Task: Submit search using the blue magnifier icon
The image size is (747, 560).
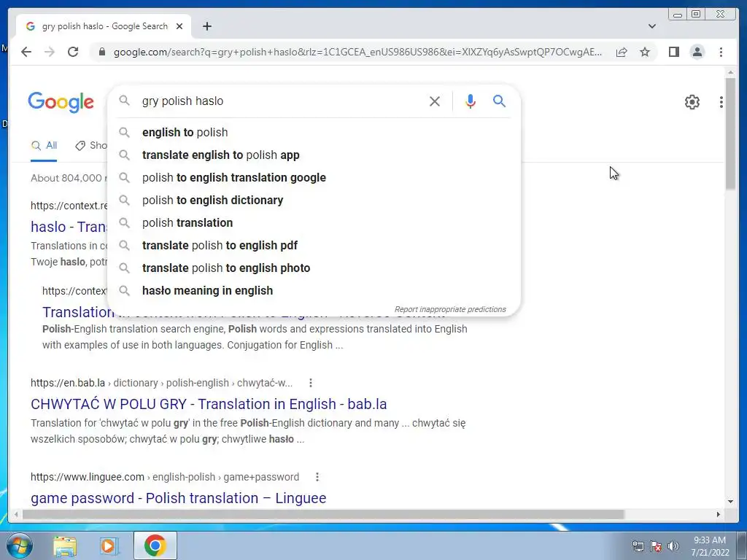Action: [499, 101]
